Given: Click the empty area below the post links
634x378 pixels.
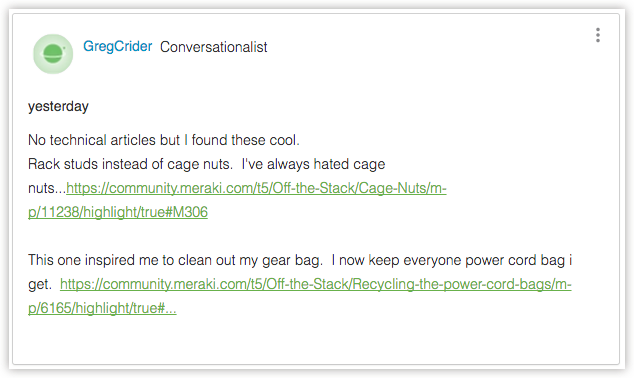Looking at the screenshot, I should coord(315,342).
